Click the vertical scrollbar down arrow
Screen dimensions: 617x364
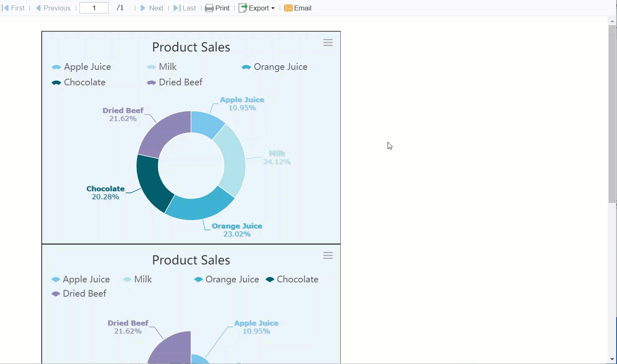[x=612, y=359]
